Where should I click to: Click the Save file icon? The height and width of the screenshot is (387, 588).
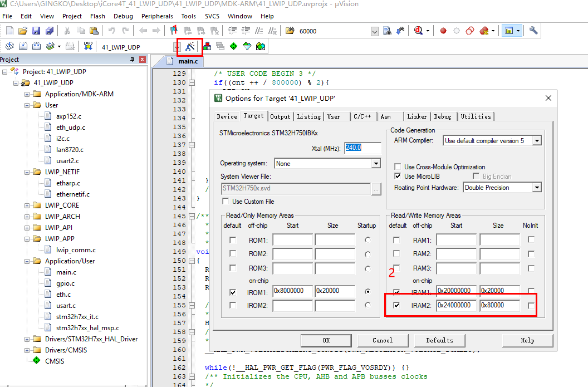coord(36,31)
